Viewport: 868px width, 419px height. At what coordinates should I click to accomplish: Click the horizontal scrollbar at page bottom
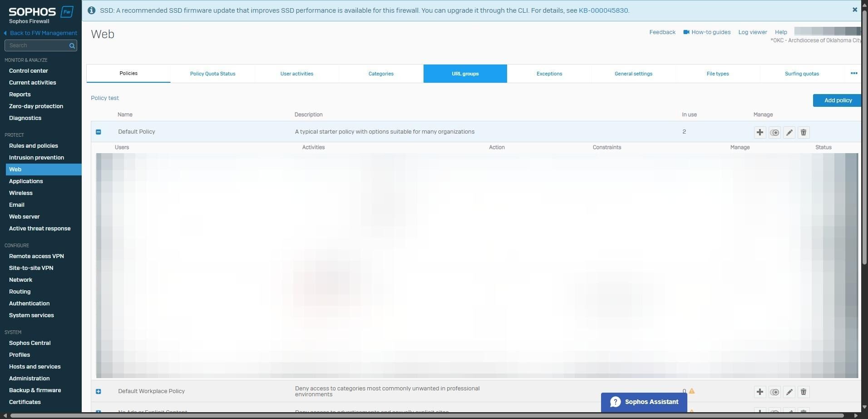pyautogui.click(x=427, y=415)
